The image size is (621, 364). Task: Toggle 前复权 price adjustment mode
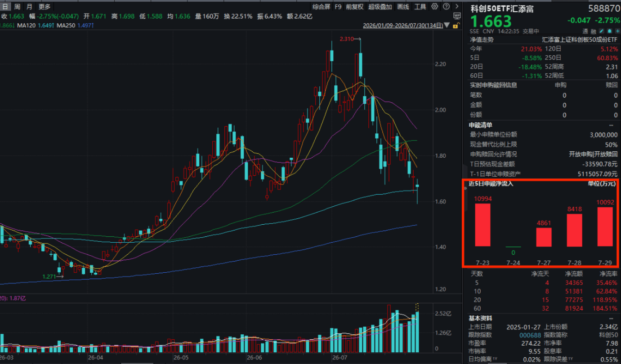pyautogui.click(x=355, y=7)
